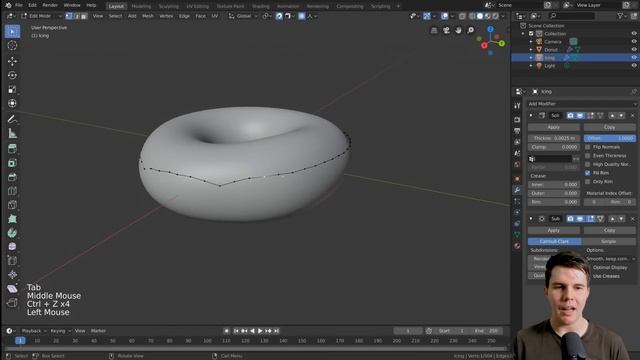Image resolution: width=640 pixels, height=360 pixels.
Task: Switch to face select mode
Action: (x=84, y=16)
